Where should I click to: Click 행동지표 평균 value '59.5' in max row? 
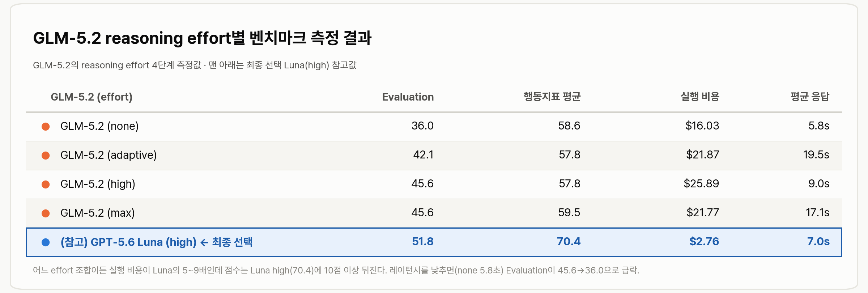tap(569, 213)
